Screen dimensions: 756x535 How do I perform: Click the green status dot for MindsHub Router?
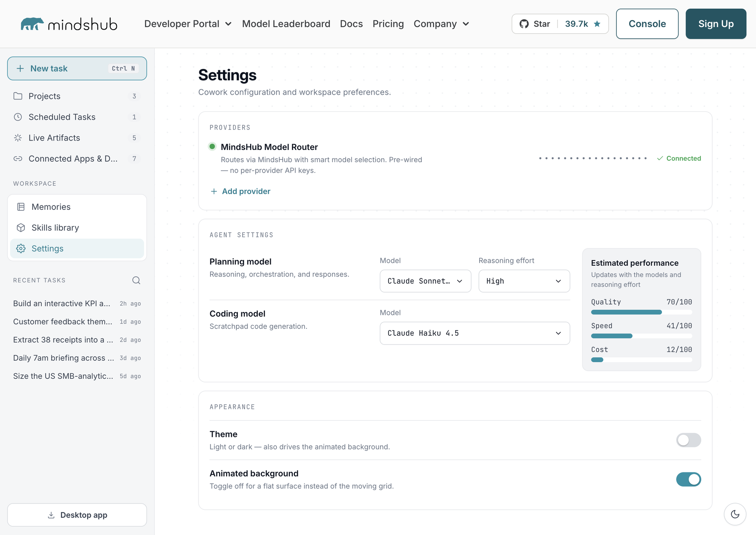pyautogui.click(x=212, y=146)
